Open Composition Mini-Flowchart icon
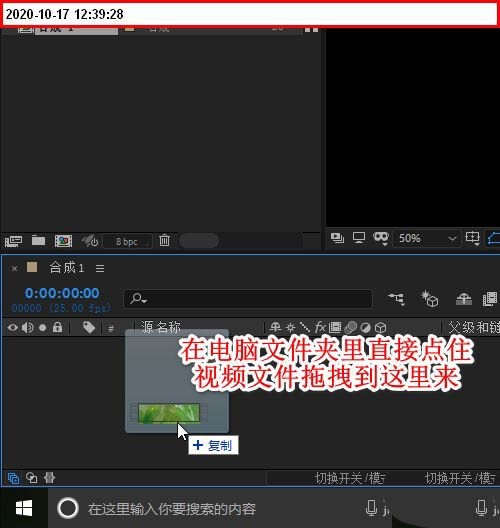 click(396, 299)
